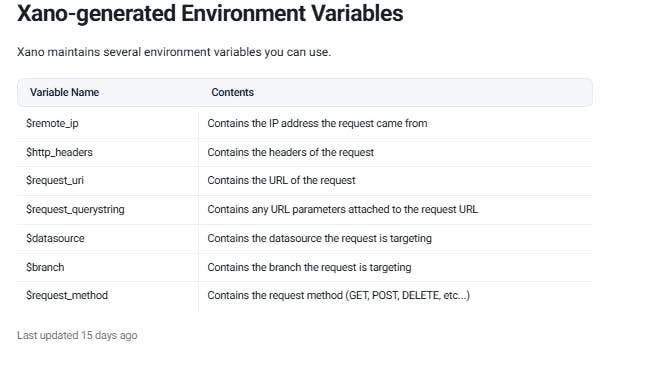Click the GET, POST, DELETE method description
653x365 pixels.
(x=339, y=295)
